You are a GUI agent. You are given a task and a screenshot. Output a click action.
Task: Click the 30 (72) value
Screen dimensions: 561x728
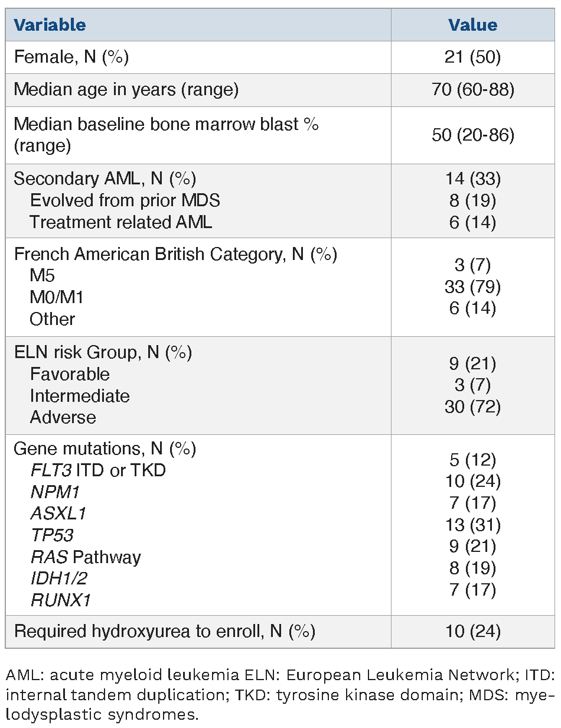[472, 407]
